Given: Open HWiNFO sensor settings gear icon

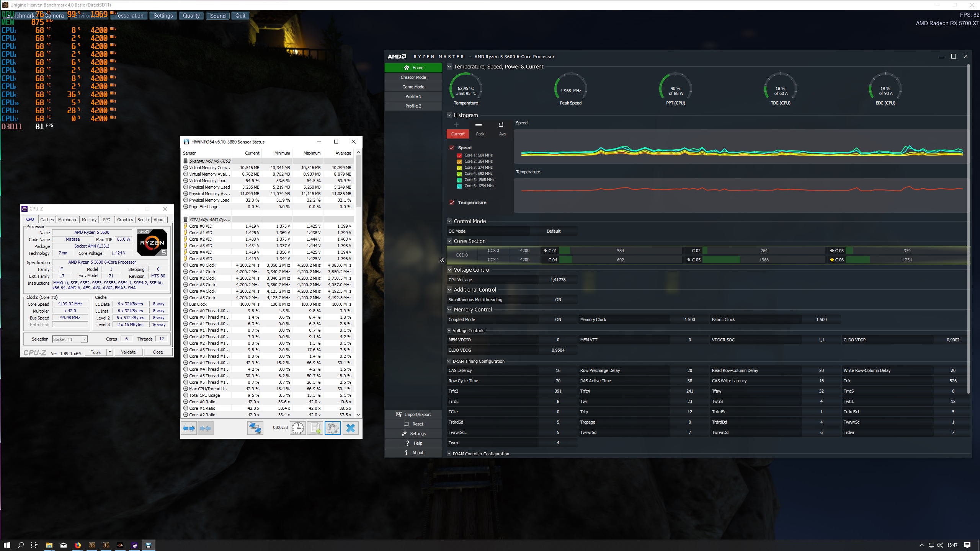Looking at the screenshot, I should tap(333, 428).
